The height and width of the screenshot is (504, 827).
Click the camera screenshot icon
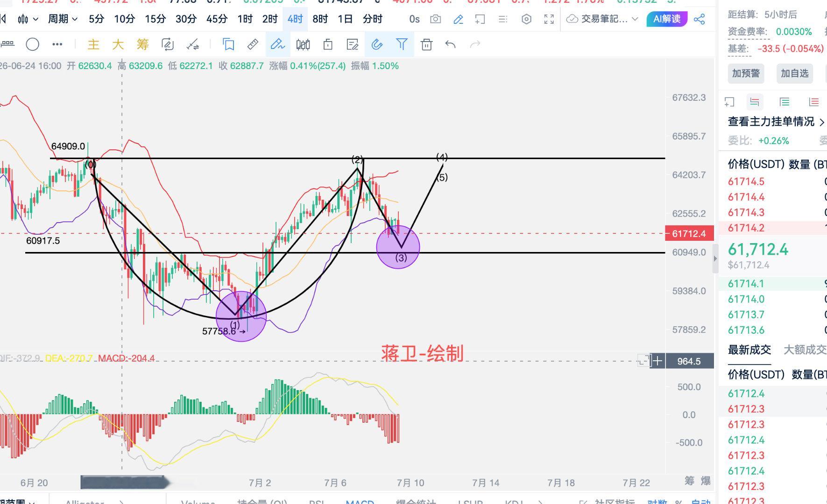(x=435, y=19)
